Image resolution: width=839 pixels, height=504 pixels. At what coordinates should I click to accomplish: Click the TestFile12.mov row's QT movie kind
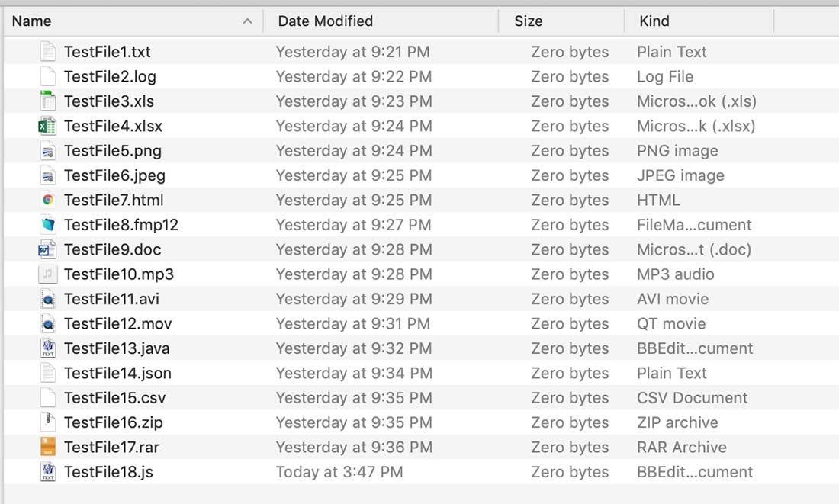click(x=671, y=324)
